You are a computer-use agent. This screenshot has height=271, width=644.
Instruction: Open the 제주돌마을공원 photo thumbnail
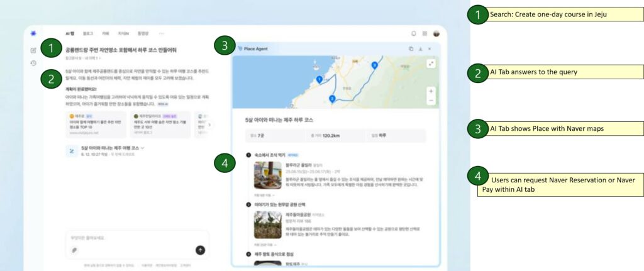point(268,225)
